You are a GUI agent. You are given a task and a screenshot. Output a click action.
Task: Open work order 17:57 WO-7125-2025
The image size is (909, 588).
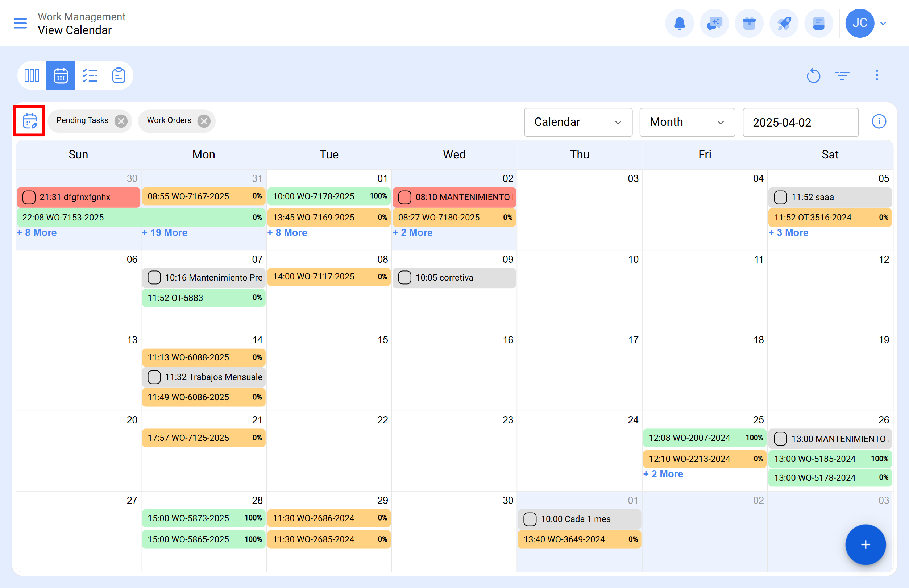203,438
